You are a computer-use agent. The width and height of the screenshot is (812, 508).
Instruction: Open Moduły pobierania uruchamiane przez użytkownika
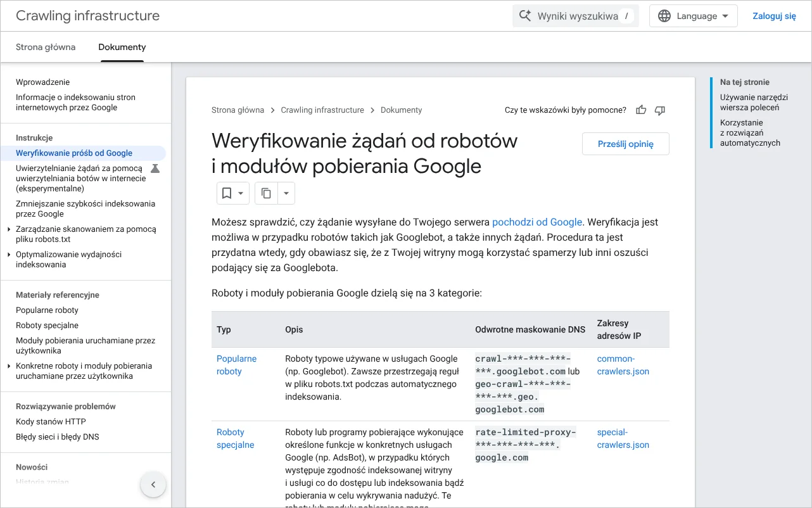coord(86,346)
